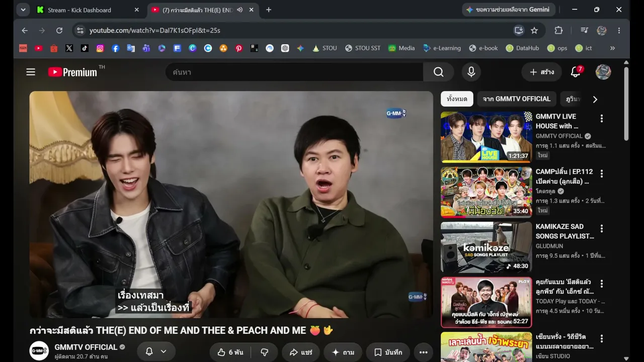Screen dimensions: 644x362
Task: Open options for KAMIKAZE SAD SONGS video
Action: 601,229
